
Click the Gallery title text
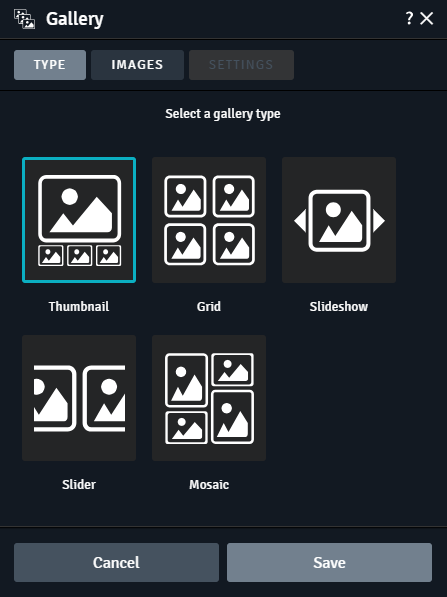coord(75,19)
